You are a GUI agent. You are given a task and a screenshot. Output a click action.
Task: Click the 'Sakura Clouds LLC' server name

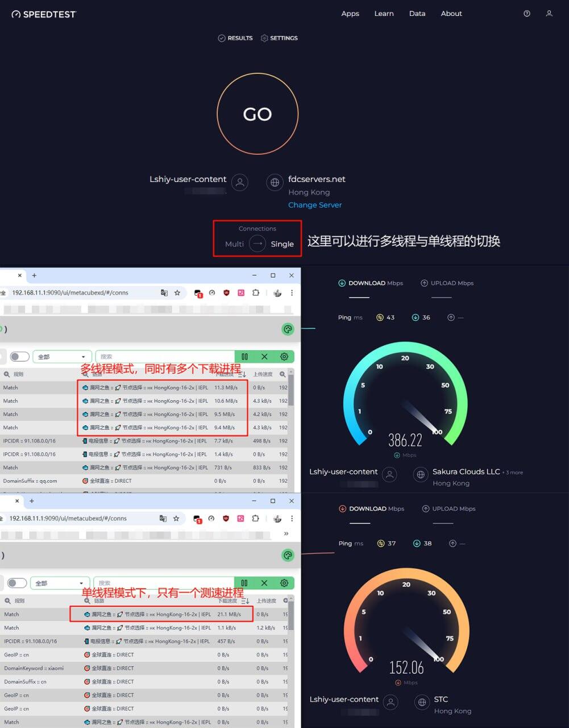(466, 471)
